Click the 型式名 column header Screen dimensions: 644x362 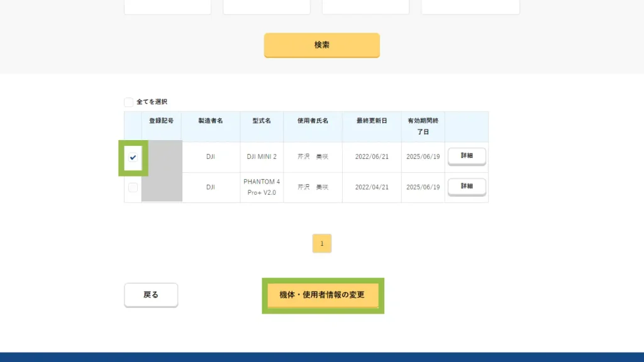click(262, 121)
